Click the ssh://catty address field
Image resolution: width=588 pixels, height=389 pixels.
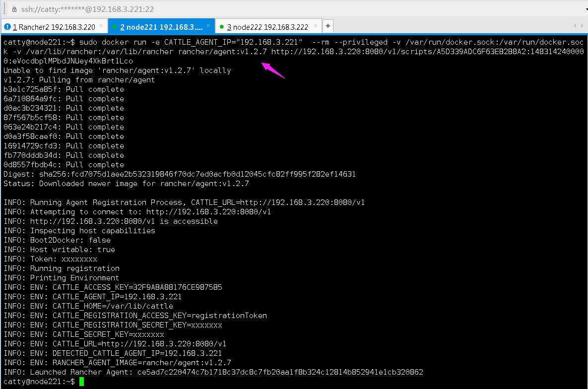pyautogui.click(x=87, y=9)
